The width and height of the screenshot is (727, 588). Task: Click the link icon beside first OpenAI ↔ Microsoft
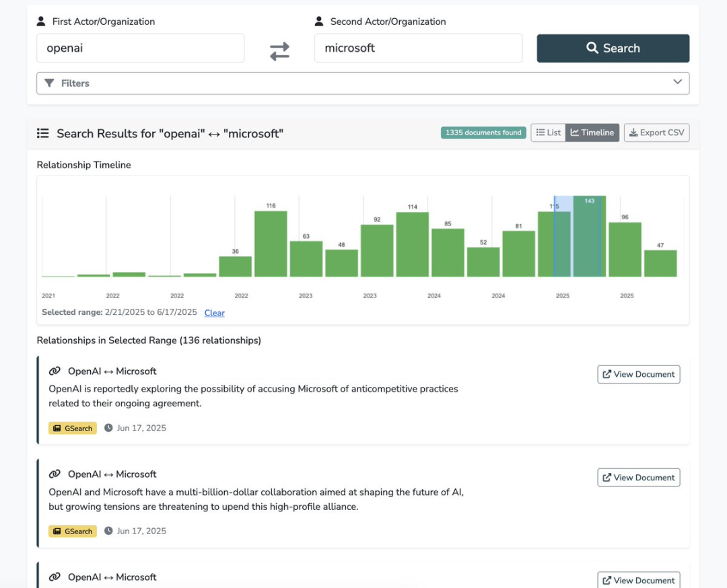point(55,371)
